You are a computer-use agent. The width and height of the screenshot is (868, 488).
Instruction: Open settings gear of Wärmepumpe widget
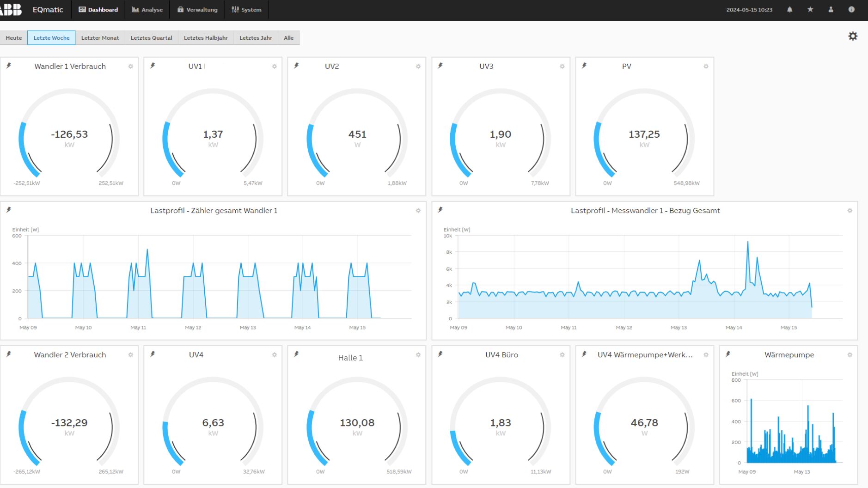(850, 355)
